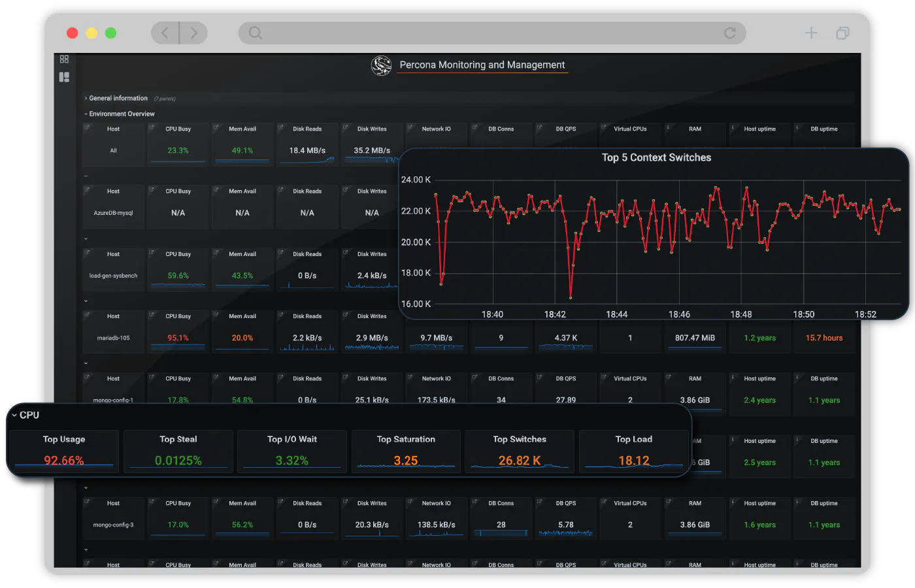
Task: Click the red CPU Busy value 95.1%
Action: coord(178,338)
